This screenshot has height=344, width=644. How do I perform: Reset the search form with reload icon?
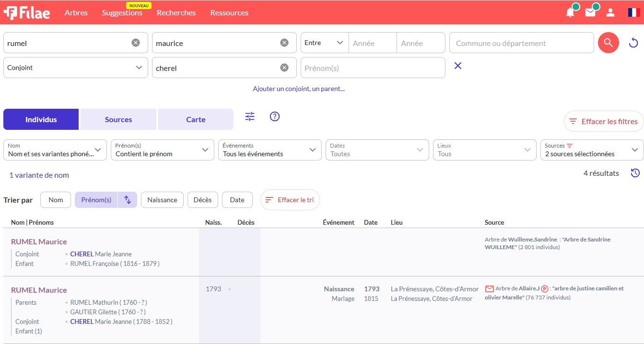pyautogui.click(x=633, y=43)
